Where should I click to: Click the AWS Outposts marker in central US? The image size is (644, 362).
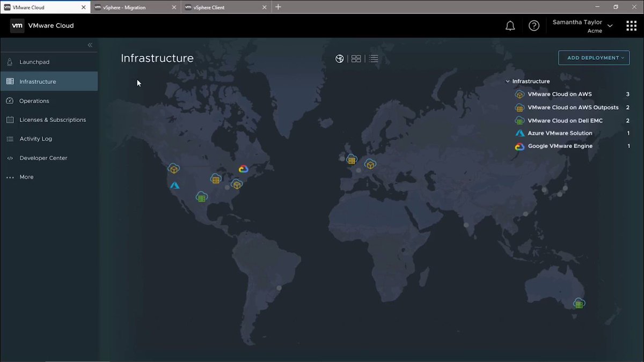(x=216, y=179)
